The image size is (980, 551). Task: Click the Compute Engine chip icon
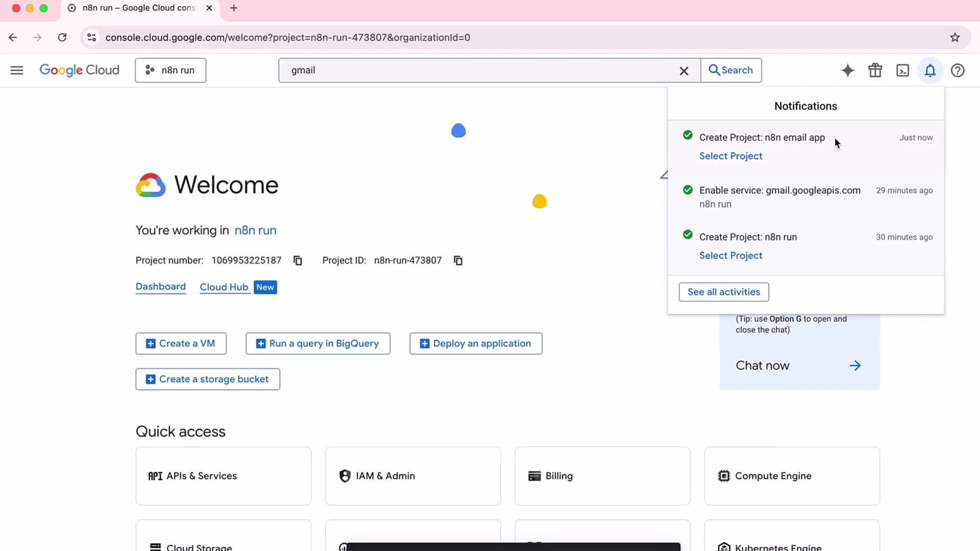point(724,476)
